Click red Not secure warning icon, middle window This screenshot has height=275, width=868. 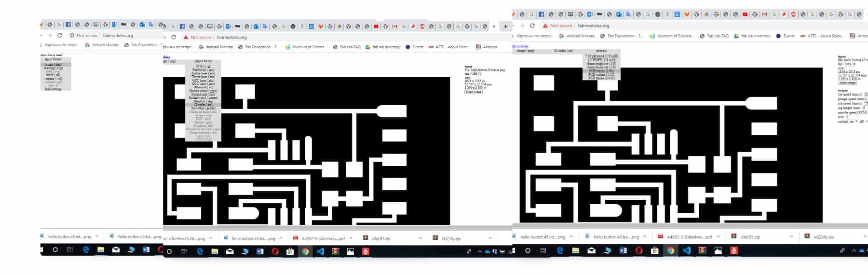click(x=186, y=37)
